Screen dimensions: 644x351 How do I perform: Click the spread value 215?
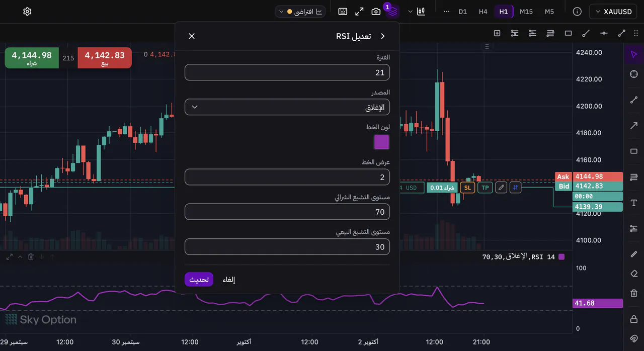click(68, 58)
